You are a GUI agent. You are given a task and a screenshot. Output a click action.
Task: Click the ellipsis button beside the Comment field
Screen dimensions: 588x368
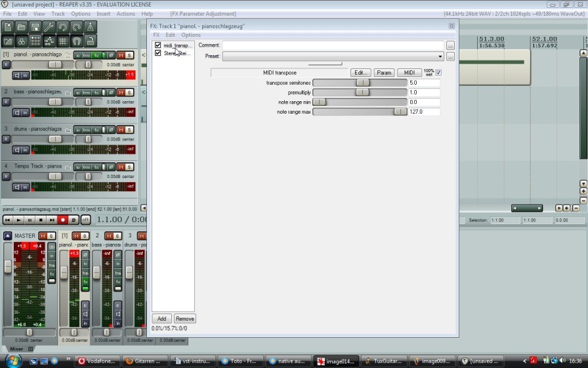[x=450, y=45]
